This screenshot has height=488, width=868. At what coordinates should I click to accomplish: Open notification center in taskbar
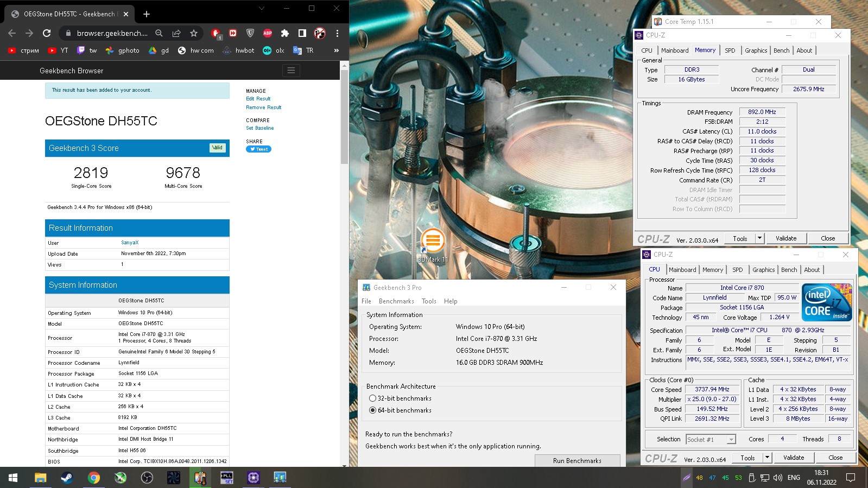tap(851, 478)
